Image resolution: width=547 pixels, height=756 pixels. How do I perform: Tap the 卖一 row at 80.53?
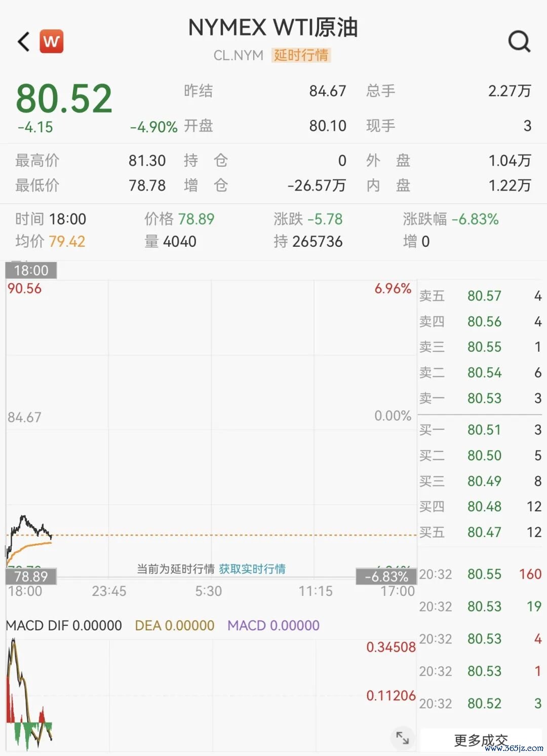click(x=480, y=398)
